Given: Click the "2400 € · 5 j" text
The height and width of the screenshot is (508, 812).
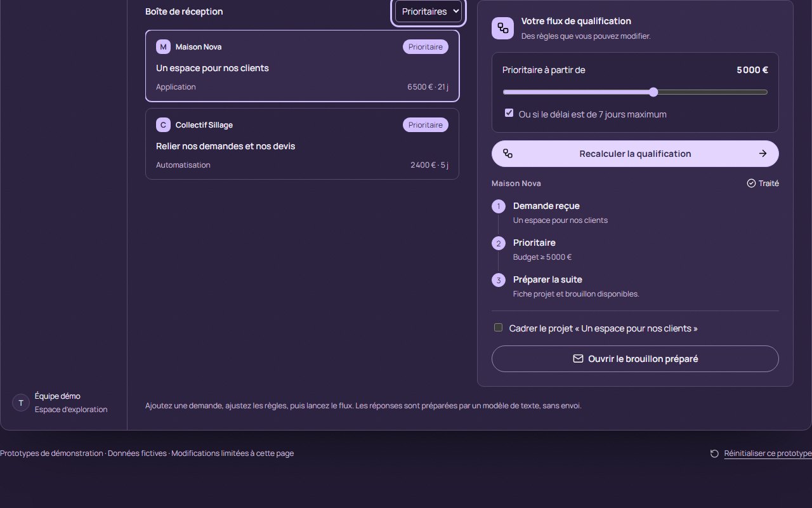Looking at the screenshot, I should 429,165.
